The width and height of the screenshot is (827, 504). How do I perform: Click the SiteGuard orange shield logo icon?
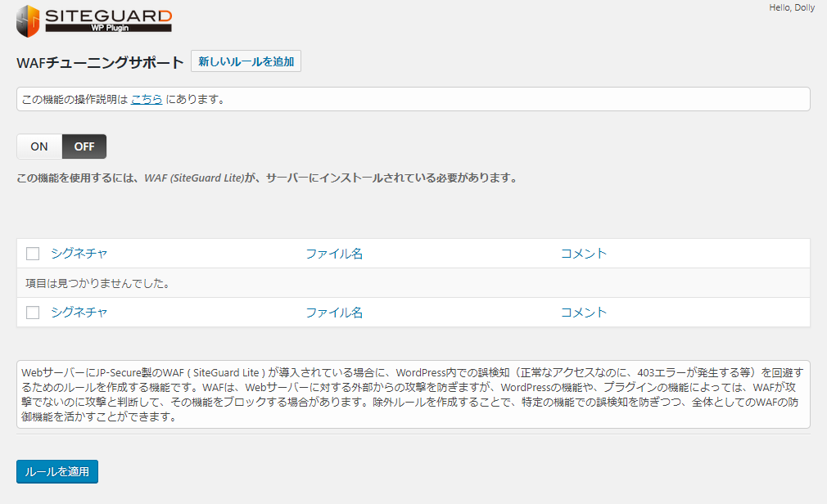(28, 20)
